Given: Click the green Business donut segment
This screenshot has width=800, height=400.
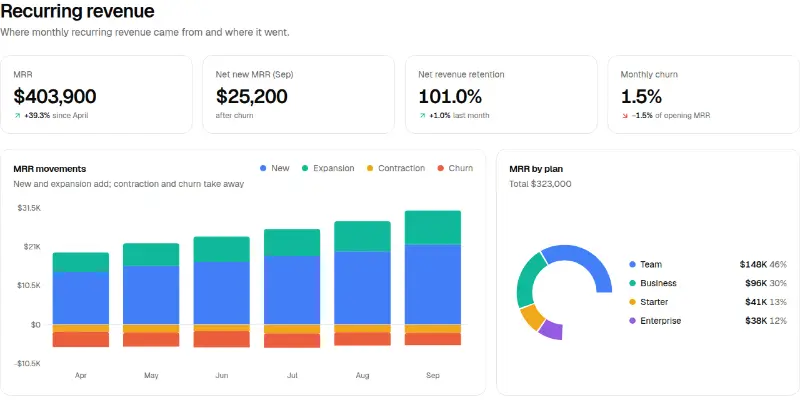Looking at the screenshot, I should click(x=528, y=279).
